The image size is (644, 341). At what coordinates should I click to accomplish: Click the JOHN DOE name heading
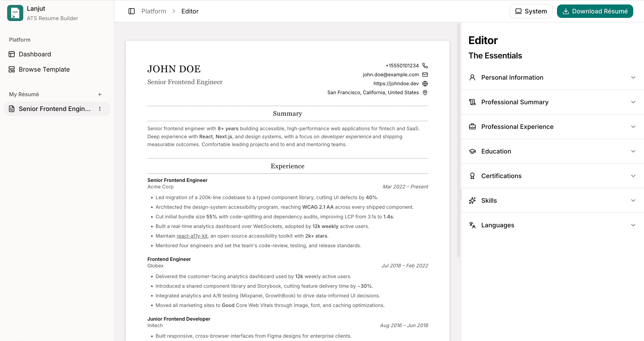[174, 69]
